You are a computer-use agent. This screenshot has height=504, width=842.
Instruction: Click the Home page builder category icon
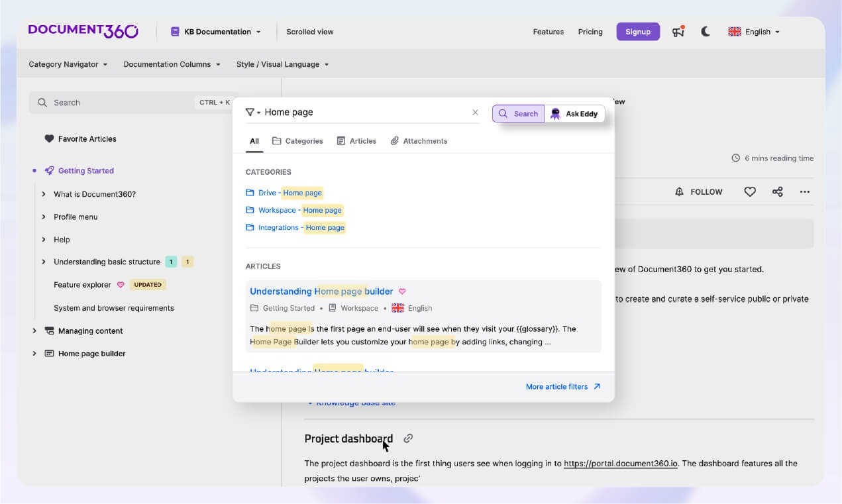pos(49,354)
